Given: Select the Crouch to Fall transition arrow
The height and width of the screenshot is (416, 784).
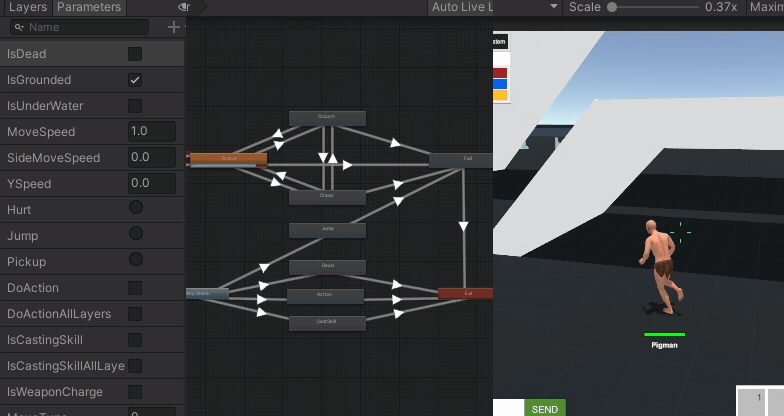Looking at the screenshot, I should (395, 144).
